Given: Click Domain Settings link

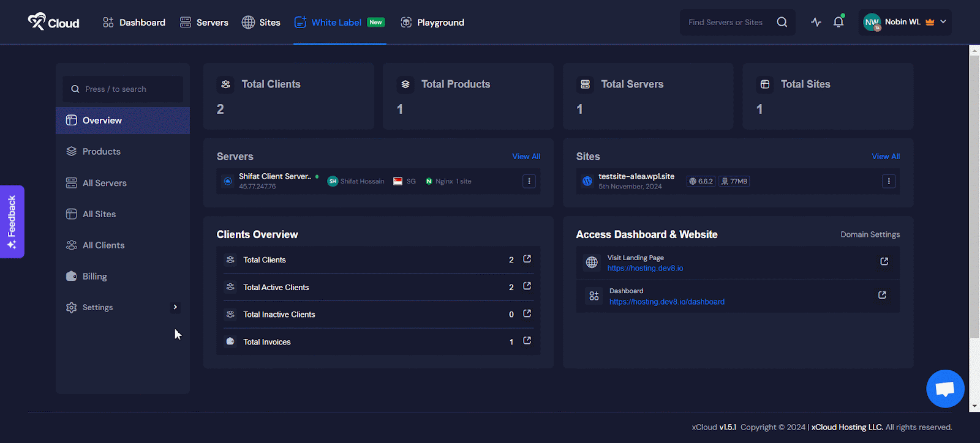Looking at the screenshot, I should point(870,234).
